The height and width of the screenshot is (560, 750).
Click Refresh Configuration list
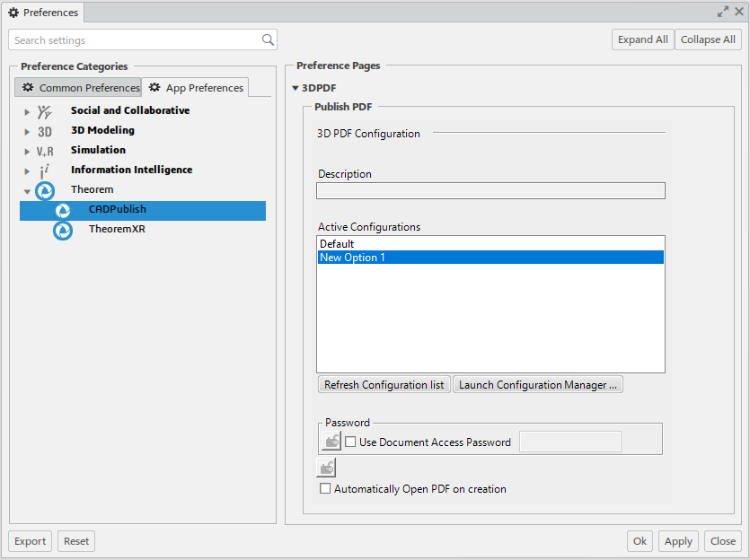(x=384, y=385)
